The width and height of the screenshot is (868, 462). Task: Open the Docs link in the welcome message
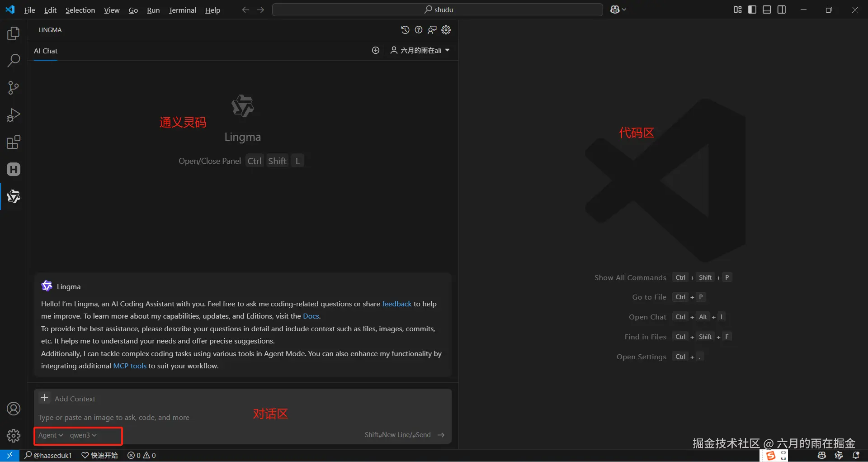pyautogui.click(x=311, y=316)
